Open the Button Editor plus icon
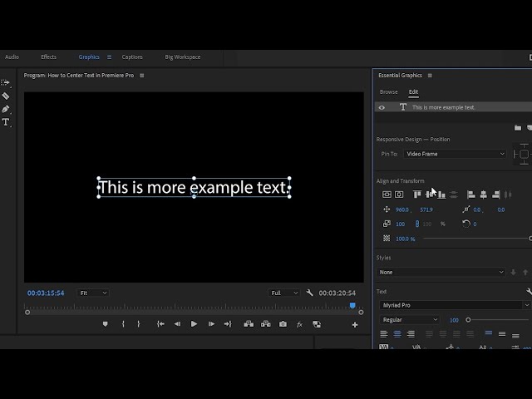532x399 pixels. 355,324
